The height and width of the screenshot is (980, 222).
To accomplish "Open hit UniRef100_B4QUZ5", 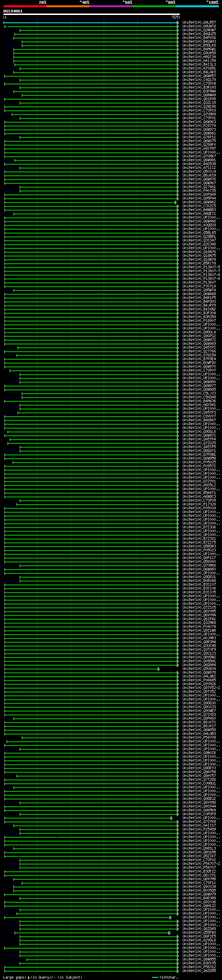I will pyautogui.click(x=199, y=34).
